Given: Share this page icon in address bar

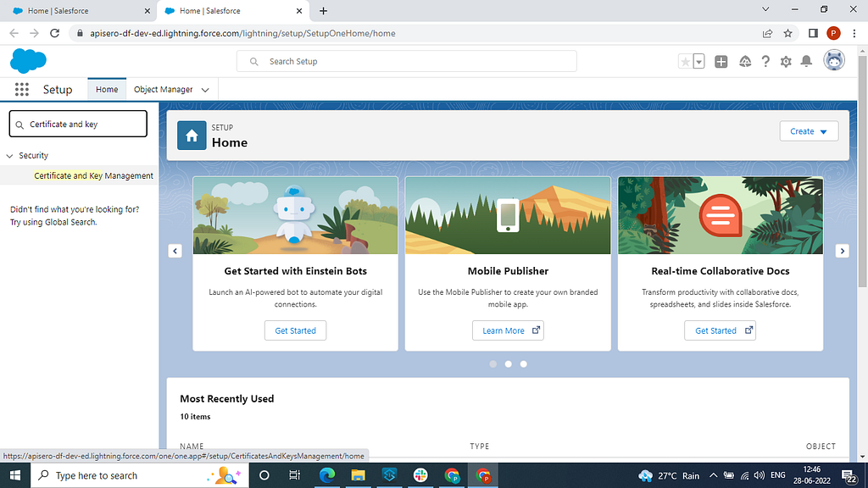Looking at the screenshot, I should (x=767, y=33).
